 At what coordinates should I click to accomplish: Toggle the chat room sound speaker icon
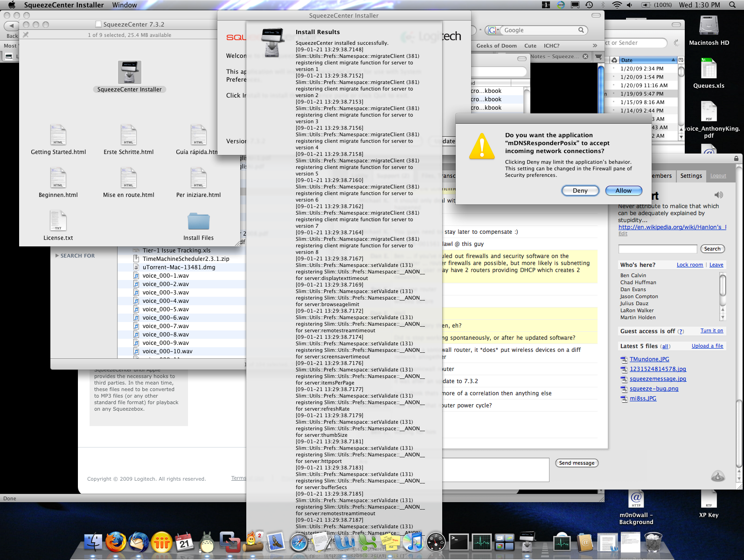718,195
